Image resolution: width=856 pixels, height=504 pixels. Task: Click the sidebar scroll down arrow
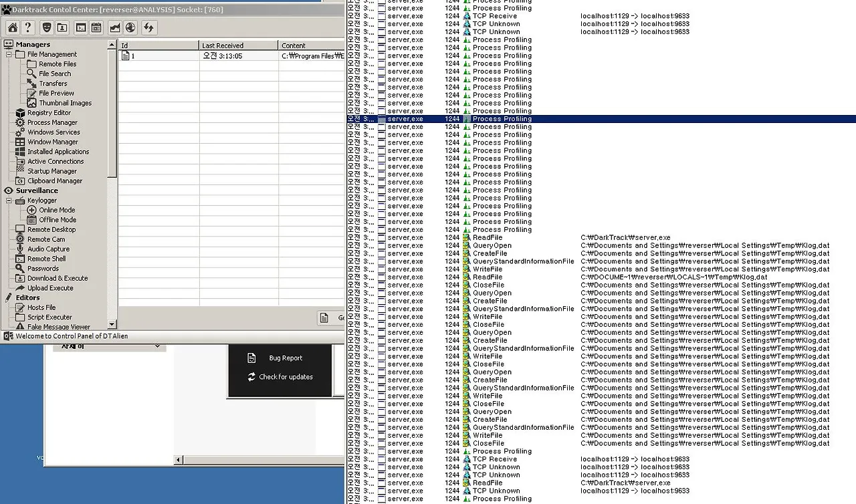[112, 325]
